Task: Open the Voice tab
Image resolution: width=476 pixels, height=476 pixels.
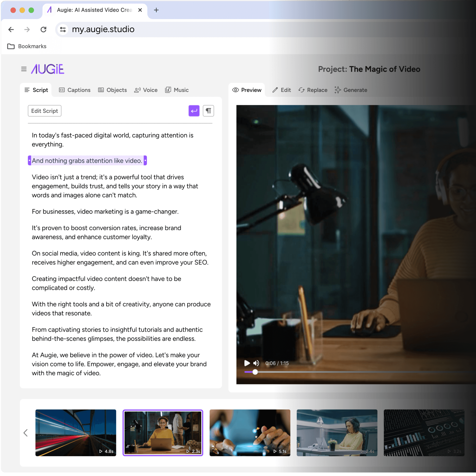Action: coord(146,90)
